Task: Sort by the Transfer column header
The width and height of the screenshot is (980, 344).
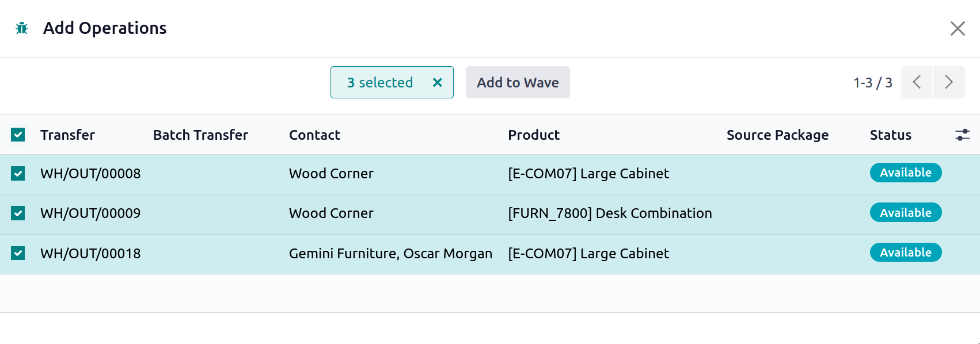Action: click(x=67, y=135)
